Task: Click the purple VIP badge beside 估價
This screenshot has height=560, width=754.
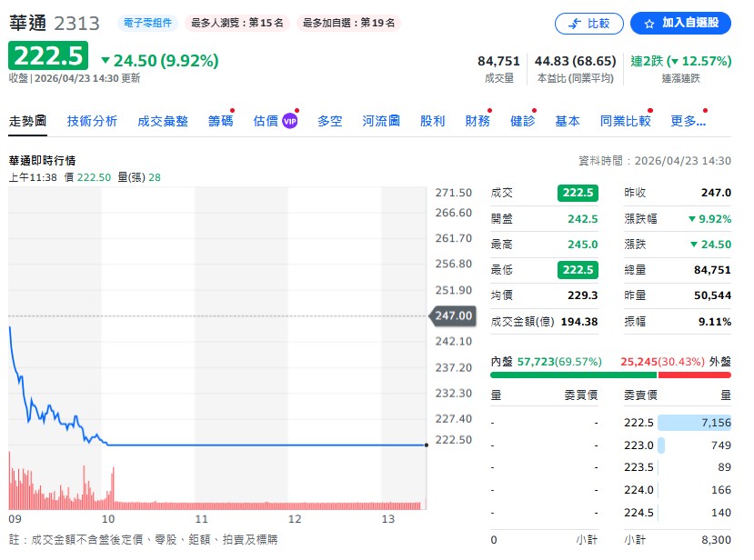Action: tap(289, 121)
